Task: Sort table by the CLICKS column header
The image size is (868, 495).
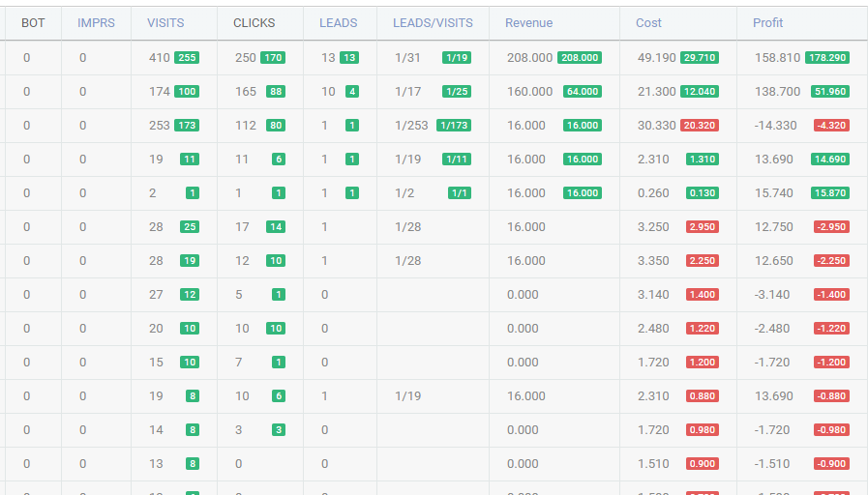Action: (x=254, y=23)
